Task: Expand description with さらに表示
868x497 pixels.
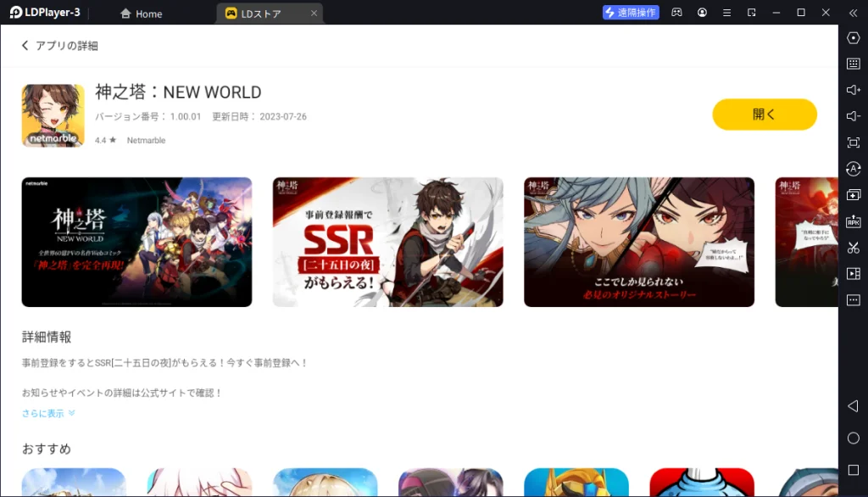Action: click(x=48, y=413)
